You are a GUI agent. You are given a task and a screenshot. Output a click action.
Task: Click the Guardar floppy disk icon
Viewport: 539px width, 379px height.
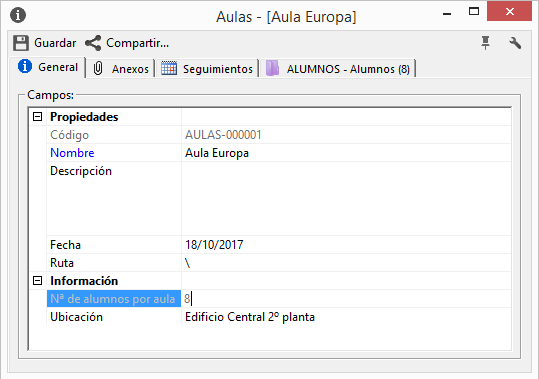point(21,43)
